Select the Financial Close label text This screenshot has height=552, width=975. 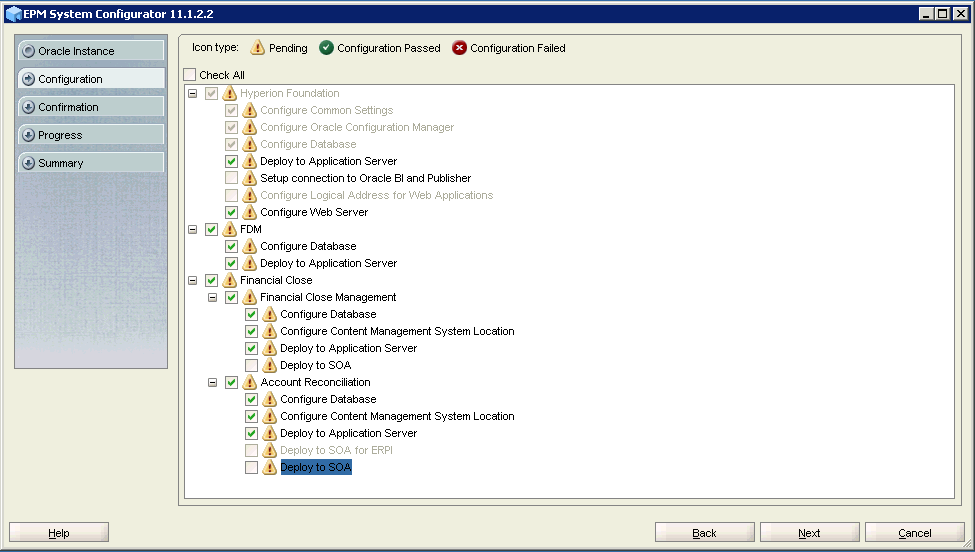[x=276, y=280]
